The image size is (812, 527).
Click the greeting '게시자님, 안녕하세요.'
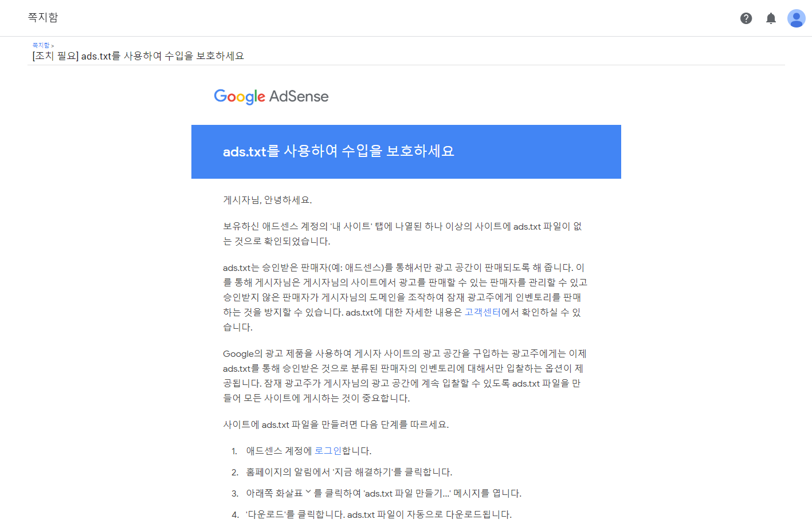[x=268, y=200]
